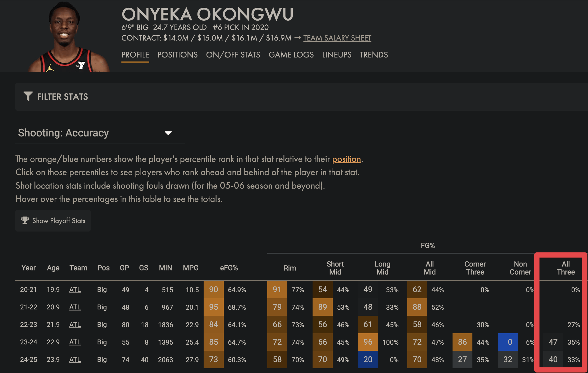
Task: Select the blue 0 Non Corner percentile
Action: (508, 342)
